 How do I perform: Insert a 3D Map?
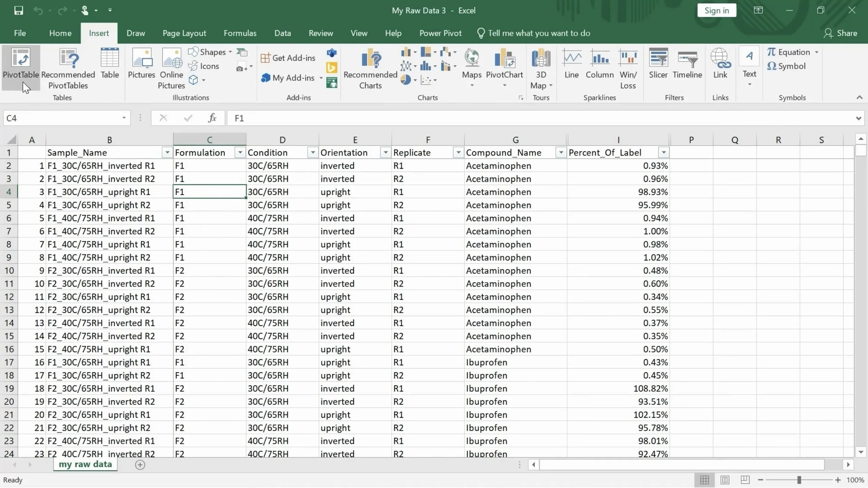click(x=540, y=68)
